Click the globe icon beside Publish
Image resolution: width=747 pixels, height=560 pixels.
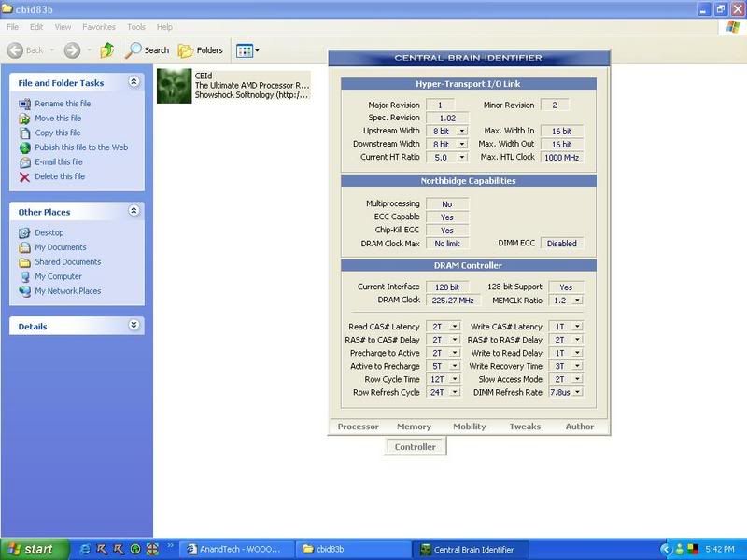tap(25, 147)
